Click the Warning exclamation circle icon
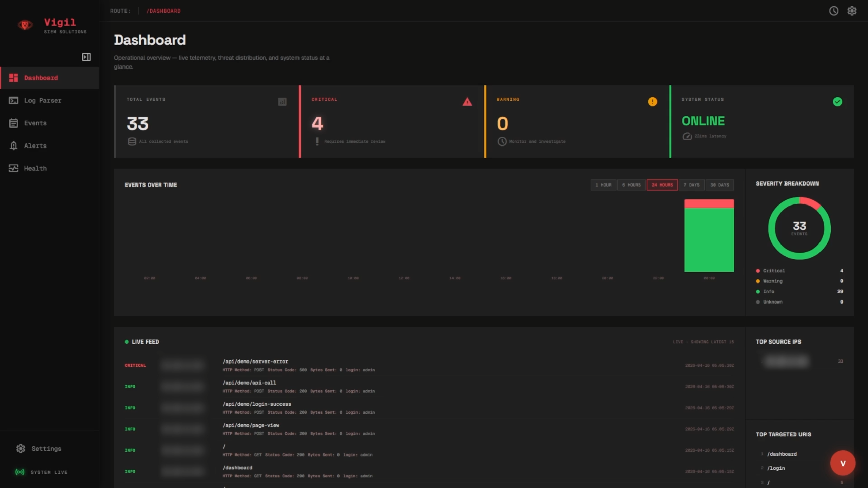Screen dimensions: 868x488 (x=652, y=102)
